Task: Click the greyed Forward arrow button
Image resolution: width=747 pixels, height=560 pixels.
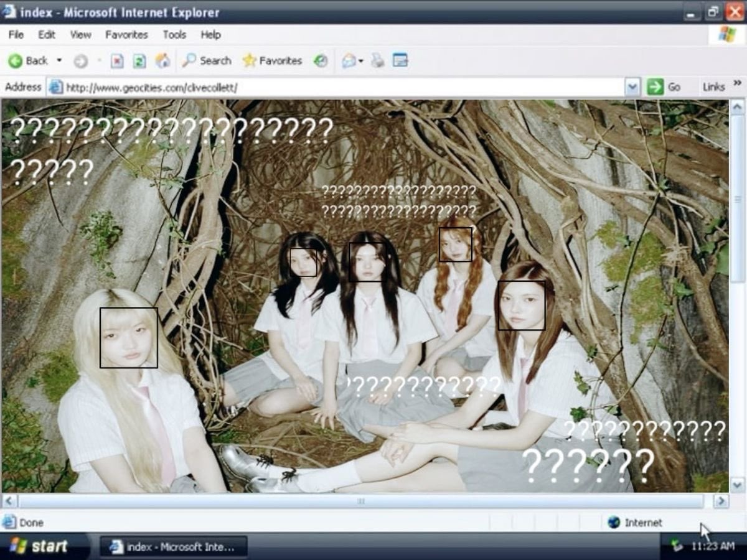Action: tap(80, 61)
